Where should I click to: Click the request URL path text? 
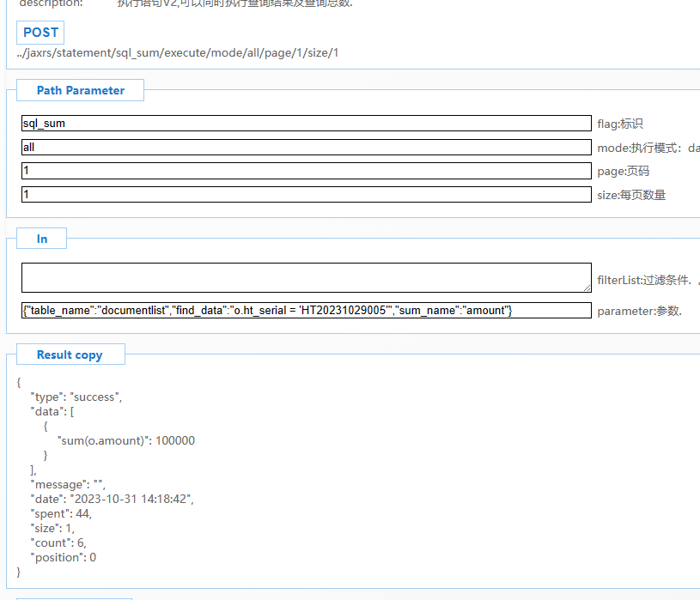tap(178, 52)
